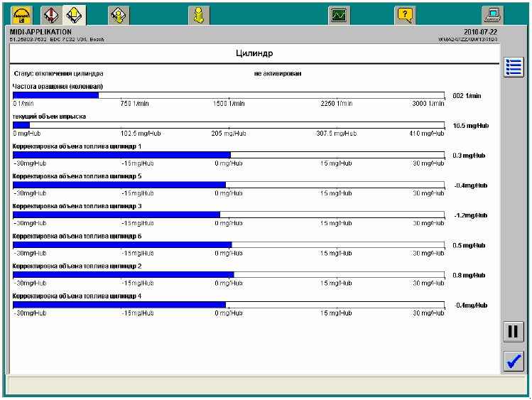Open the green graph monitor icon
The height and width of the screenshot is (400, 532).
(339, 14)
